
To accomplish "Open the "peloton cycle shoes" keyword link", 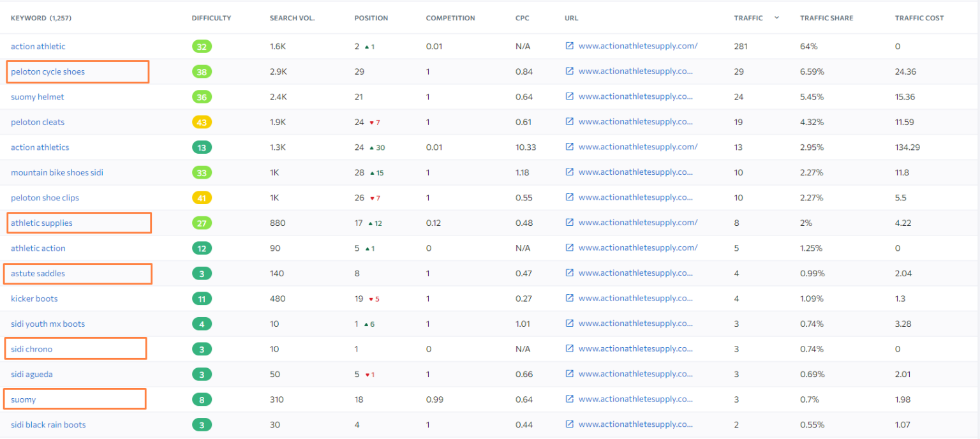I will 48,71.
